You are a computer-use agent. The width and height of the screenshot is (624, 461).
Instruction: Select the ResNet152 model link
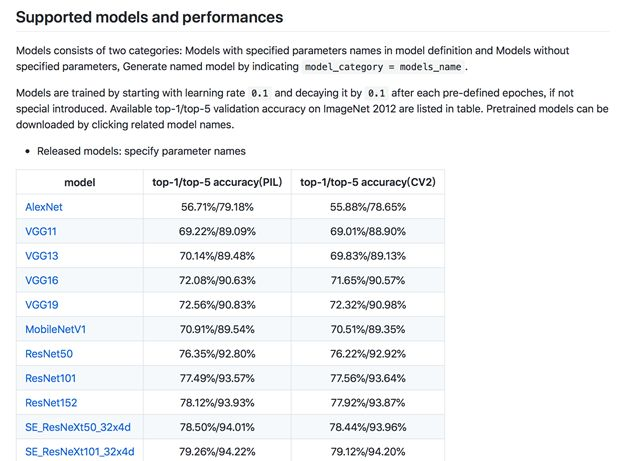tap(50, 403)
